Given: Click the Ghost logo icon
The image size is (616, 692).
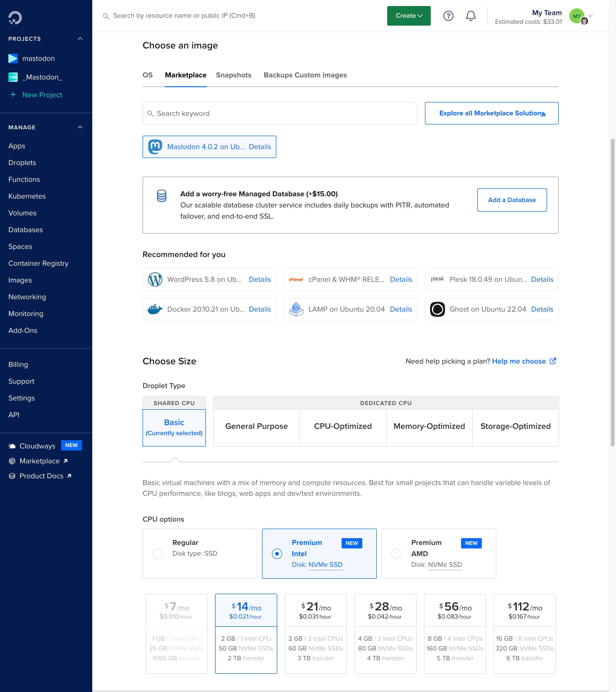Looking at the screenshot, I should [437, 309].
